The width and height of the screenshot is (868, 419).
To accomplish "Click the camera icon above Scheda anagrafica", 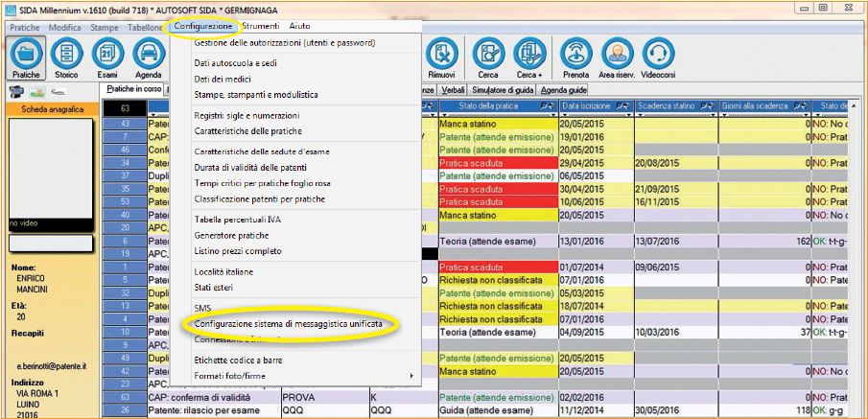I will (16, 91).
